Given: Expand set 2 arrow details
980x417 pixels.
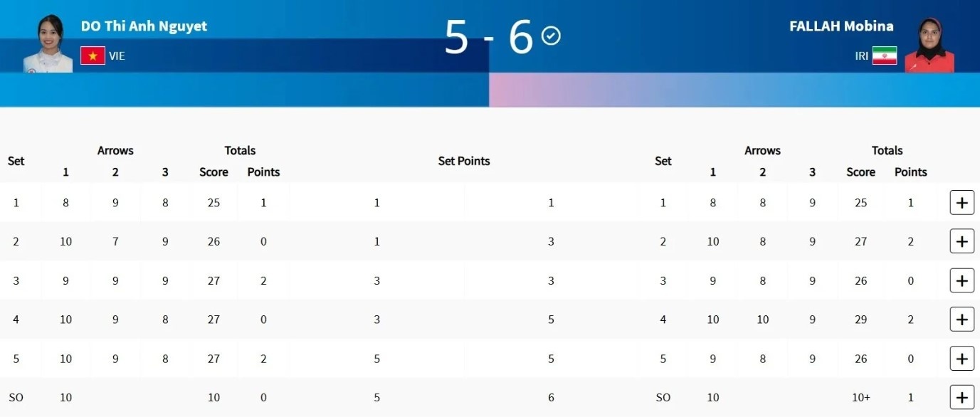Looking at the screenshot, I should pyautogui.click(x=961, y=241).
